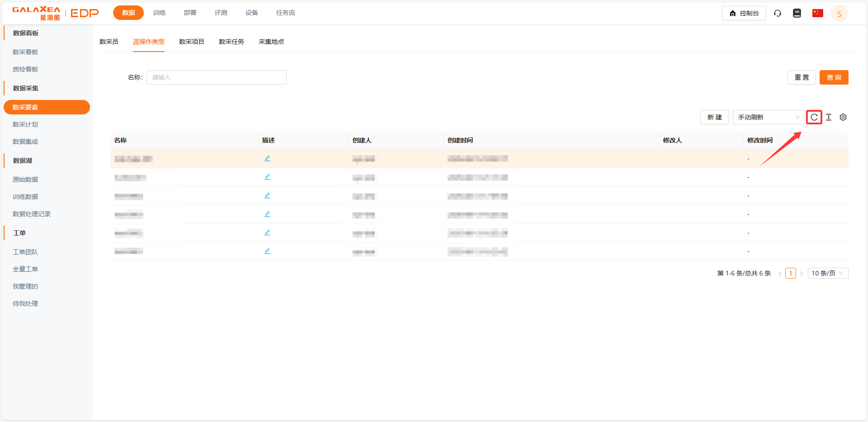
Task: Edit description in the first table row
Action: click(267, 158)
